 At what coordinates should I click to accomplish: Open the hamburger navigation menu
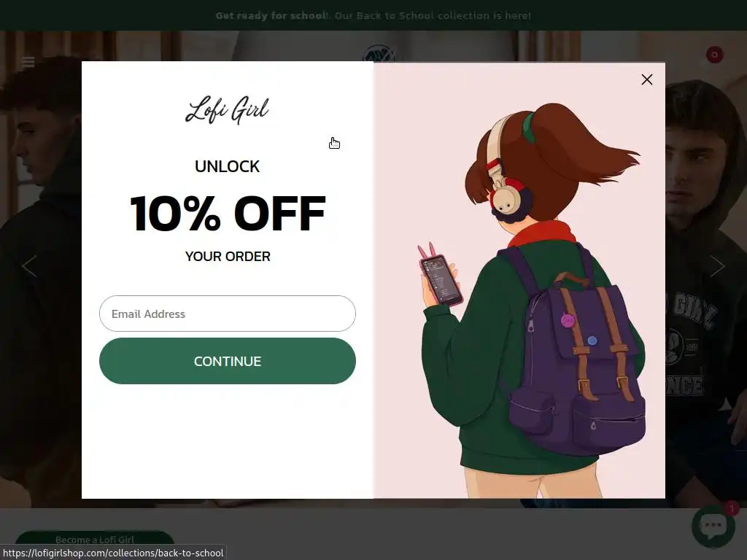[28, 62]
